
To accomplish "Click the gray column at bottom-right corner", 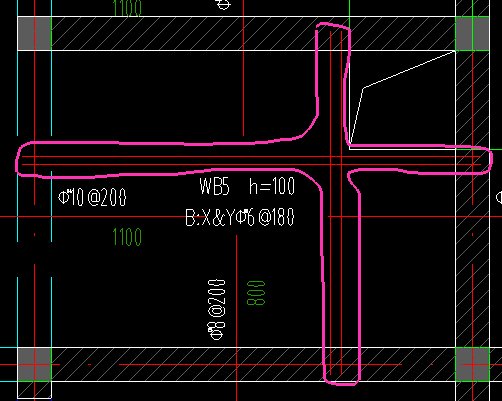I will click(472, 364).
